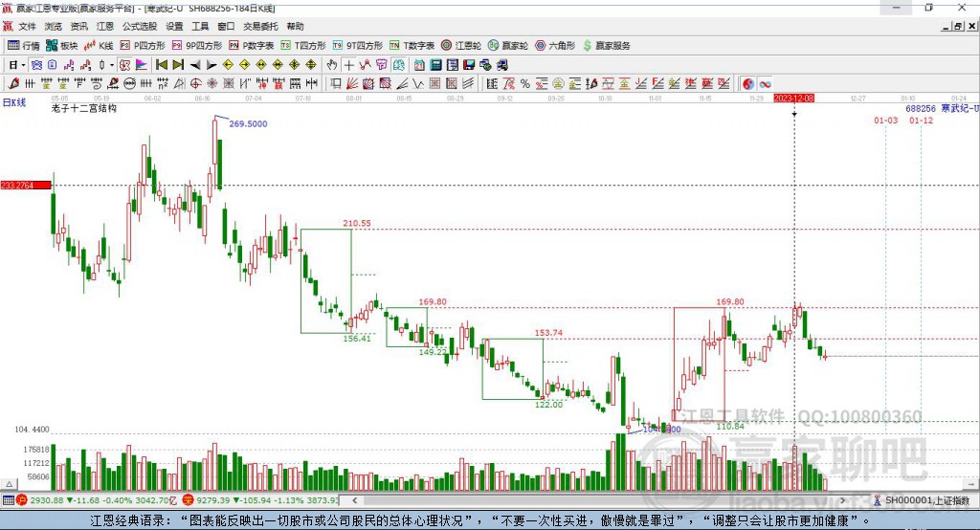980x530 pixels.
Task: Open the 文件 menu
Action: click(27, 26)
